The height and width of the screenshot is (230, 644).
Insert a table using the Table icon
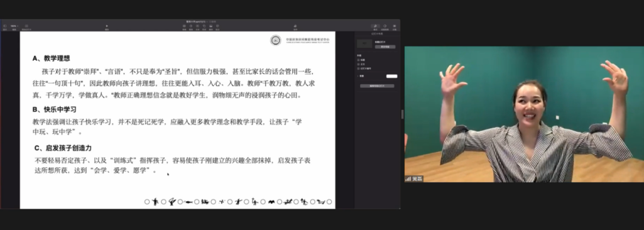(x=185, y=26)
